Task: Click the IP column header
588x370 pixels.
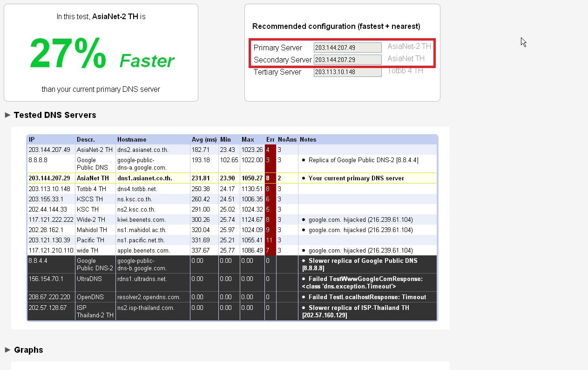Action: coord(32,139)
